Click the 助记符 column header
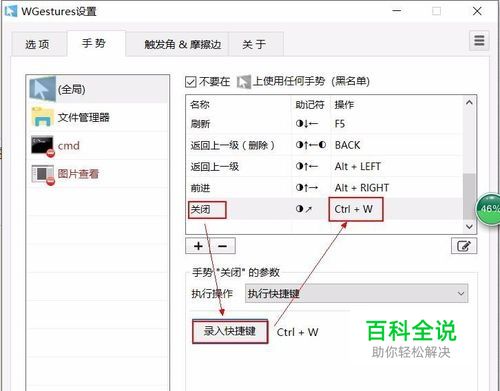The width and height of the screenshot is (500, 391). pyautogui.click(x=310, y=105)
